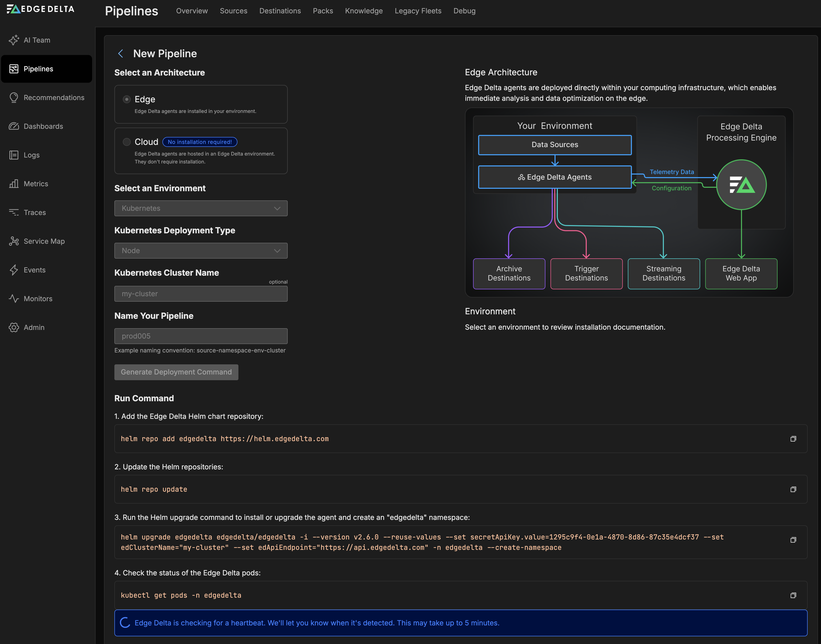821x644 pixels.
Task: Go to Monitors in the sidebar
Action: point(38,299)
